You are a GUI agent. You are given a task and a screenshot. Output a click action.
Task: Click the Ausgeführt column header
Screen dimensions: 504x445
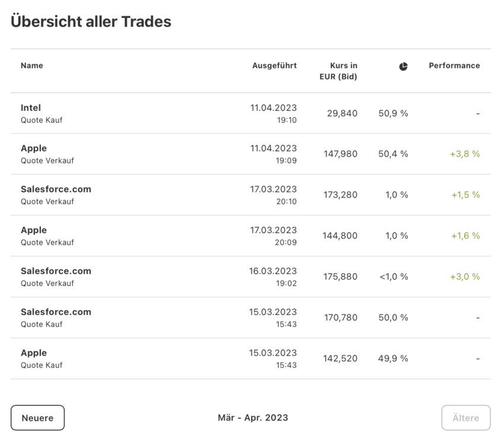[x=274, y=66]
